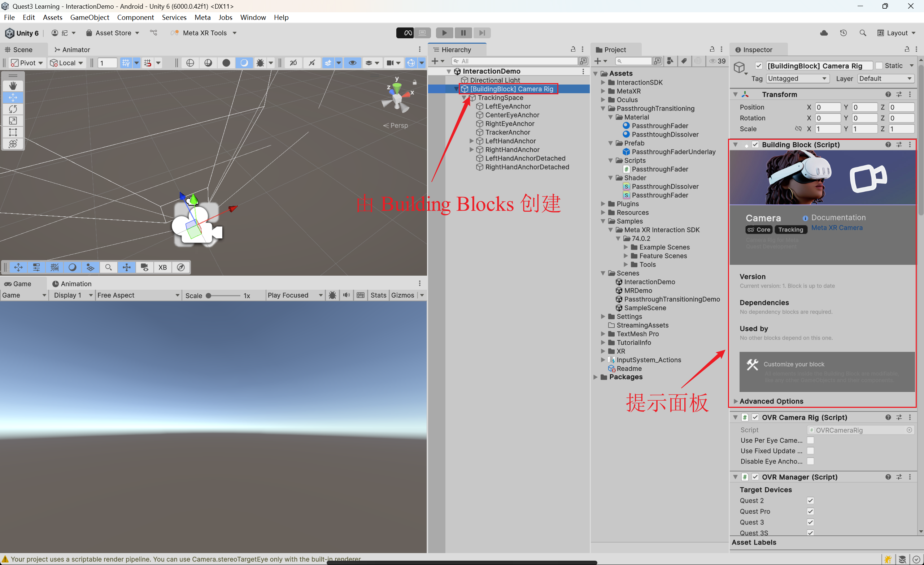Click the Gizmos button in Game view
The height and width of the screenshot is (565, 924).
click(403, 295)
